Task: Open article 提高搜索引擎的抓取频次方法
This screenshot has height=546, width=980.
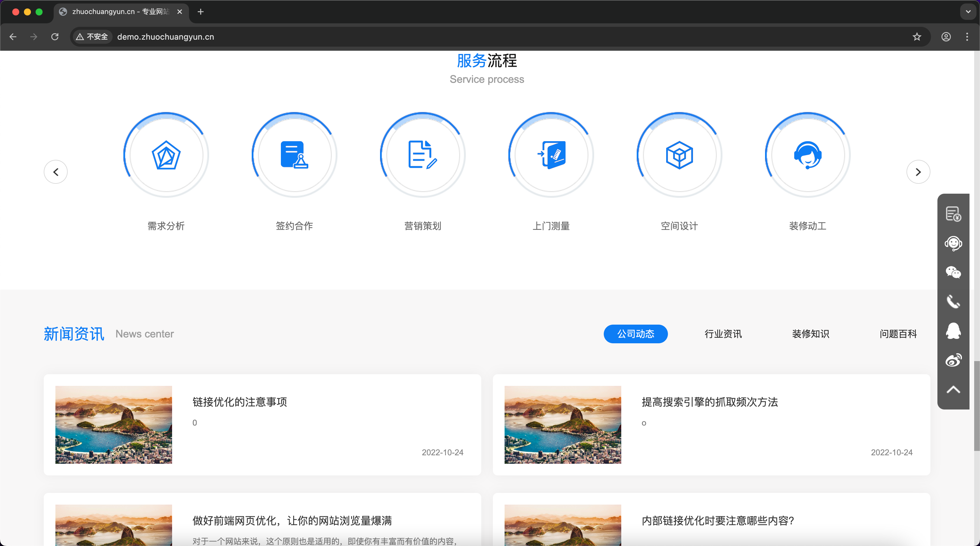Action: 710,402
